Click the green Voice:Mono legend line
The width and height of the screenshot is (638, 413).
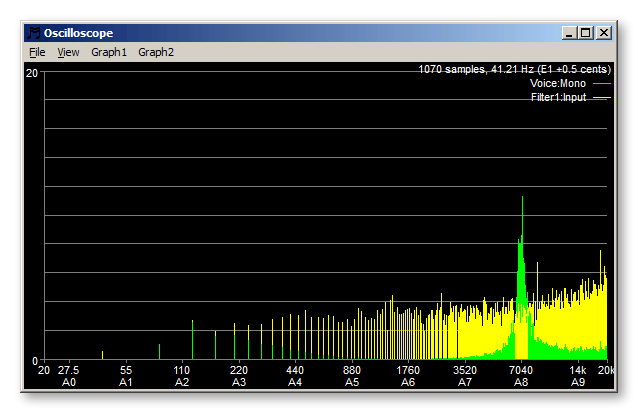[x=602, y=84]
